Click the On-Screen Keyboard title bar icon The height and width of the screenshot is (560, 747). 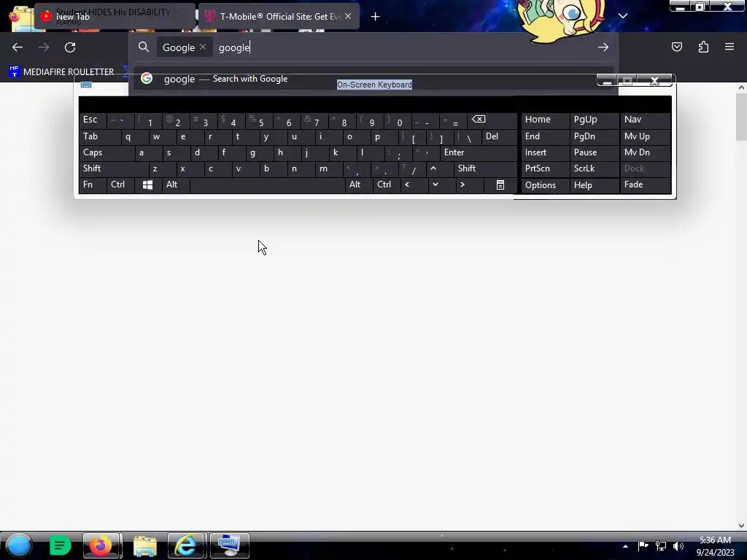pos(86,85)
